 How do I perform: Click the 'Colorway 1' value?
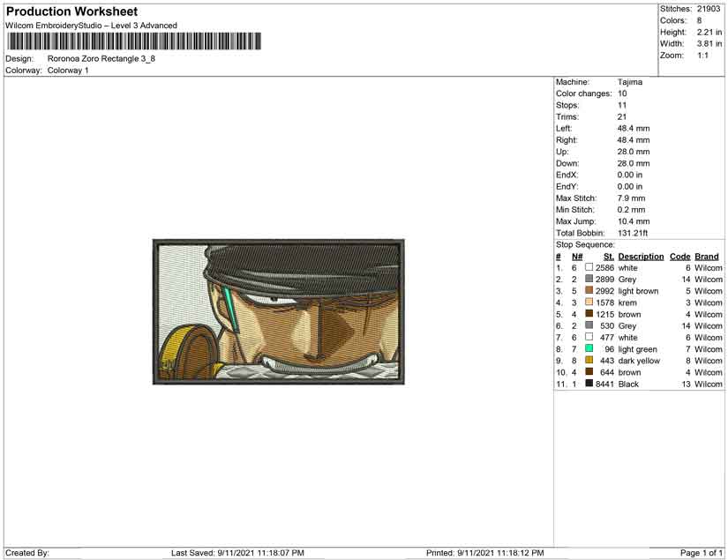(x=68, y=71)
